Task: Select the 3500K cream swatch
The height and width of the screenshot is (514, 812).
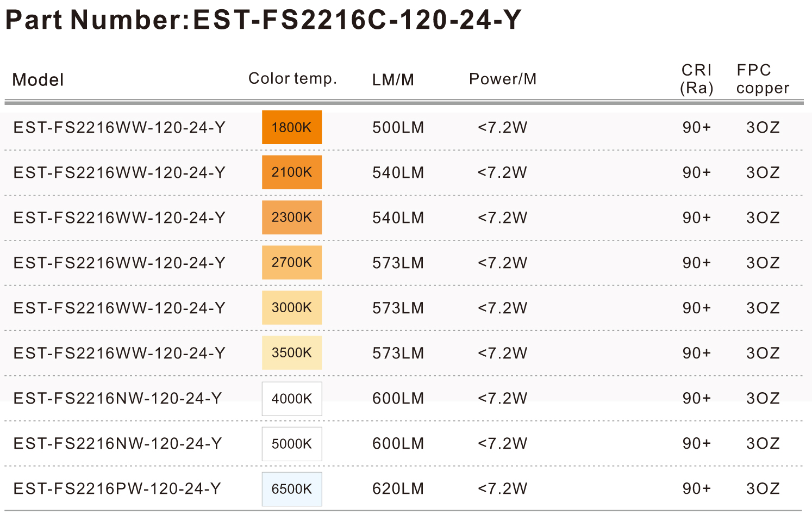Action: (x=292, y=353)
